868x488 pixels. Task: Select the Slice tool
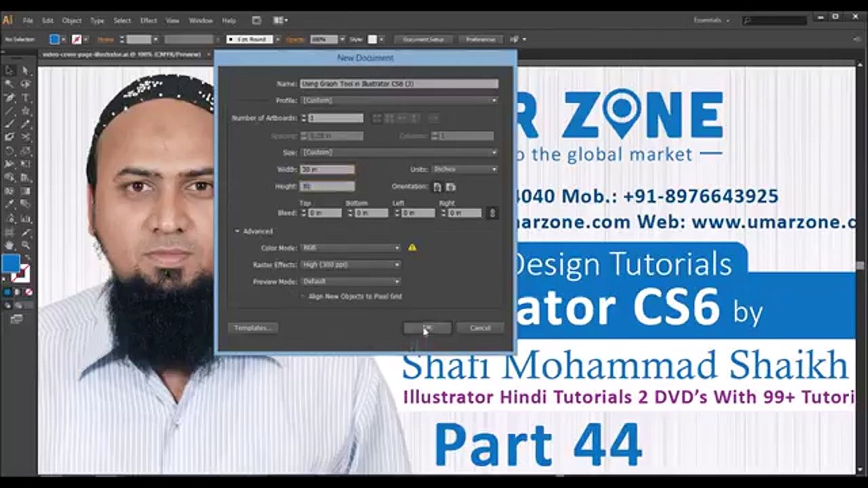[26, 232]
